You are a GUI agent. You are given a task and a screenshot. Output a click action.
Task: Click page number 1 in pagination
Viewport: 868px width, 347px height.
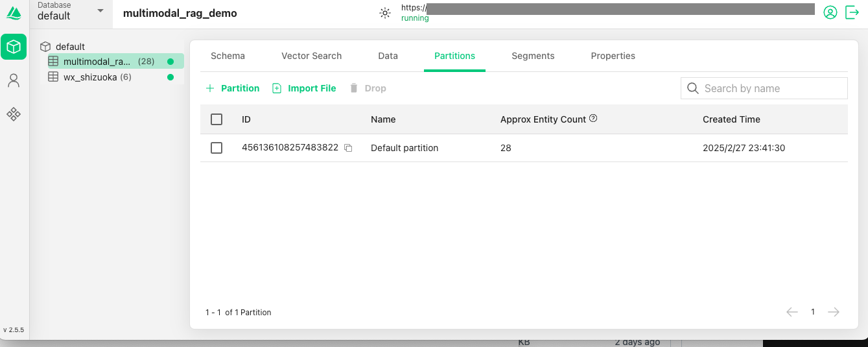point(813,312)
